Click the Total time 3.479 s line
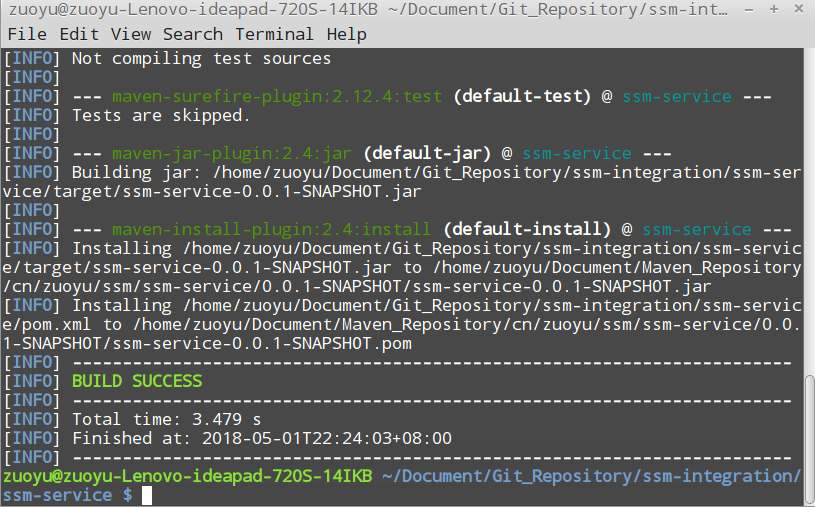 tap(166, 419)
